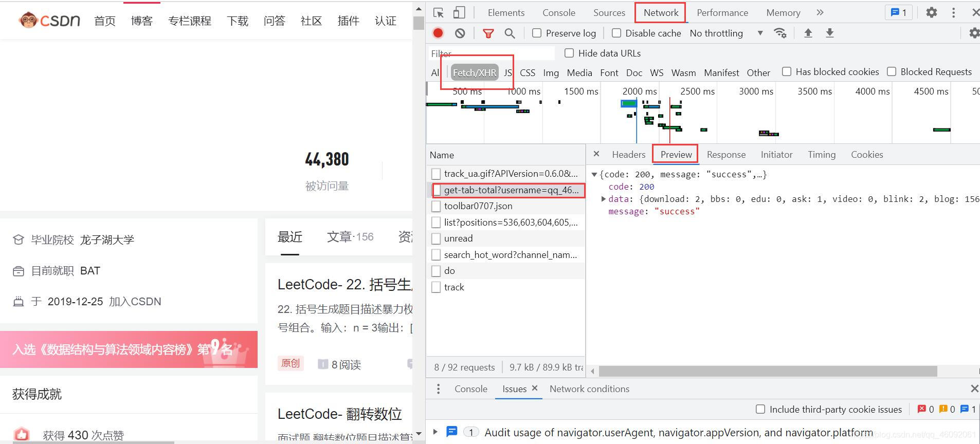Check Hide data URLs

[x=569, y=53]
